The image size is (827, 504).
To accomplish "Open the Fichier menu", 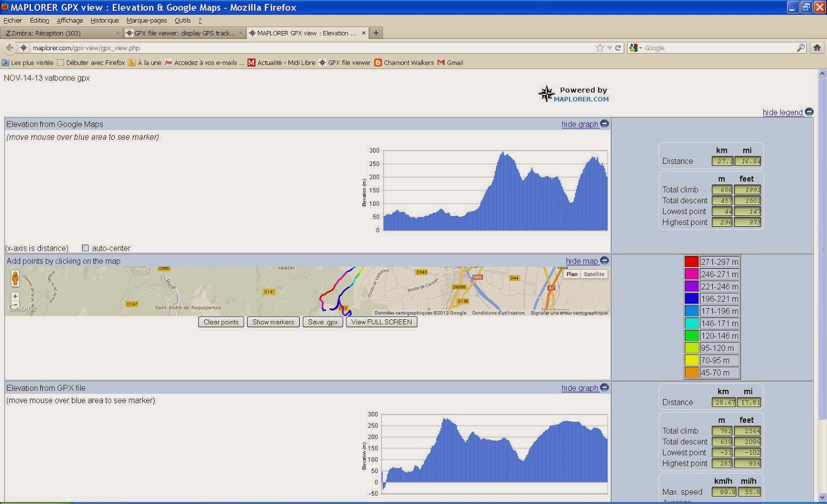I will coord(13,21).
